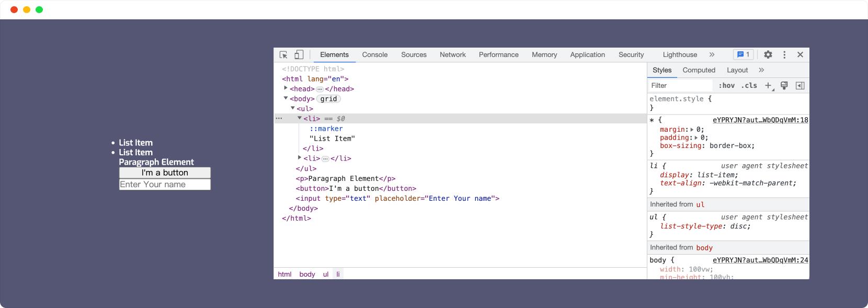This screenshot has height=308, width=868.
Task: Collapse the body element node
Action: [x=285, y=98]
